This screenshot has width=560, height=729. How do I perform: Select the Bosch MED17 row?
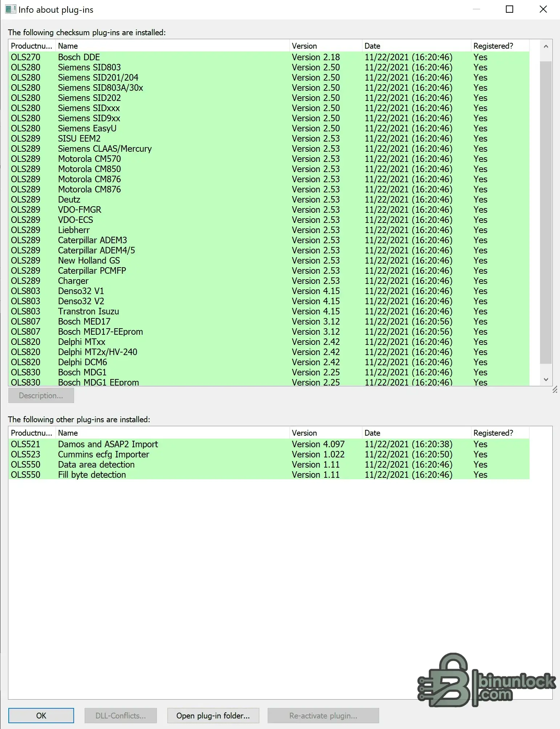pyautogui.click(x=269, y=321)
